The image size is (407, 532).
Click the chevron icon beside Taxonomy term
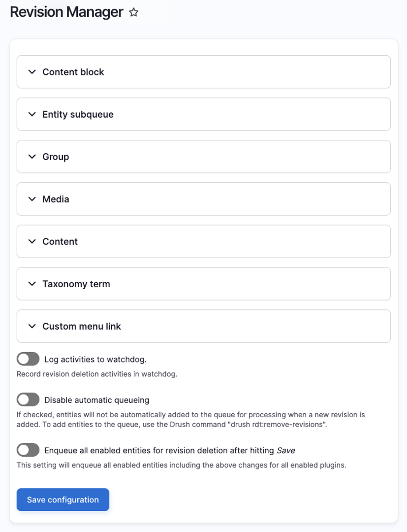click(x=32, y=284)
